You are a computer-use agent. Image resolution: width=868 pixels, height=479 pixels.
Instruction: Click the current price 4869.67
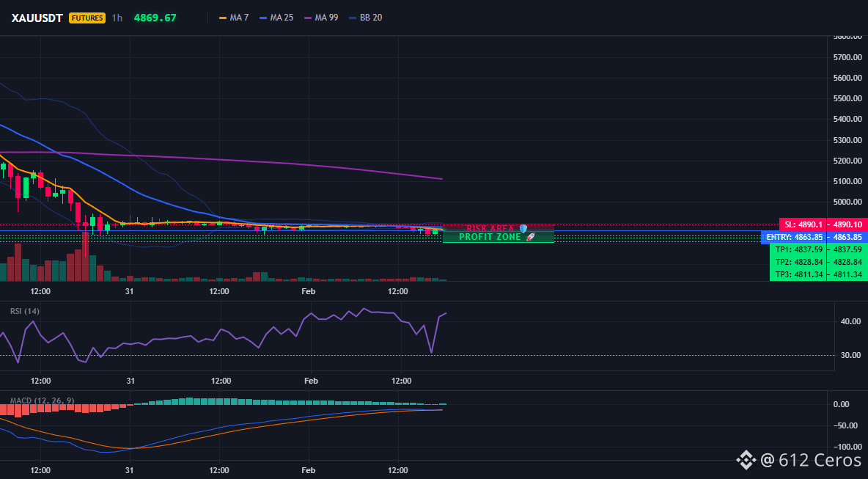(155, 18)
